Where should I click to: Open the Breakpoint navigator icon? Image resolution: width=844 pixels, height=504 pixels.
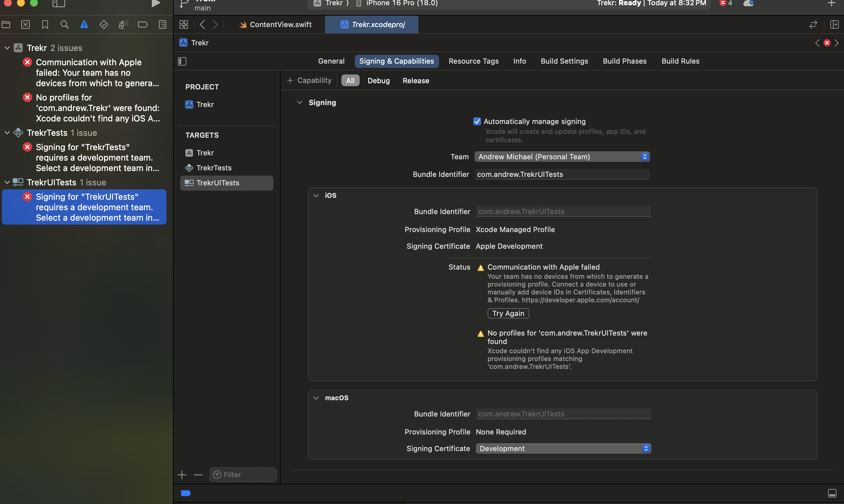click(x=143, y=24)
